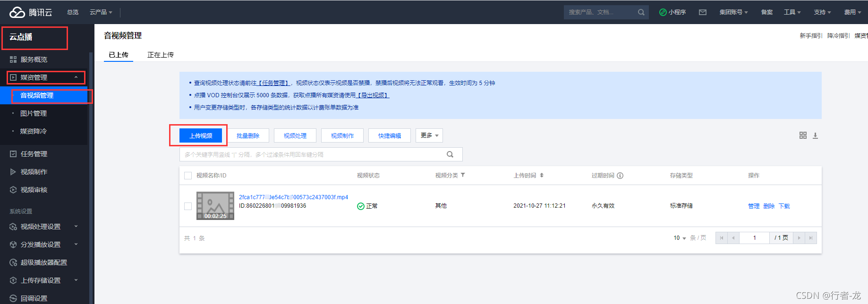
Task: Open the mini program (小程序) icon
Action: [x=663, y=12]
